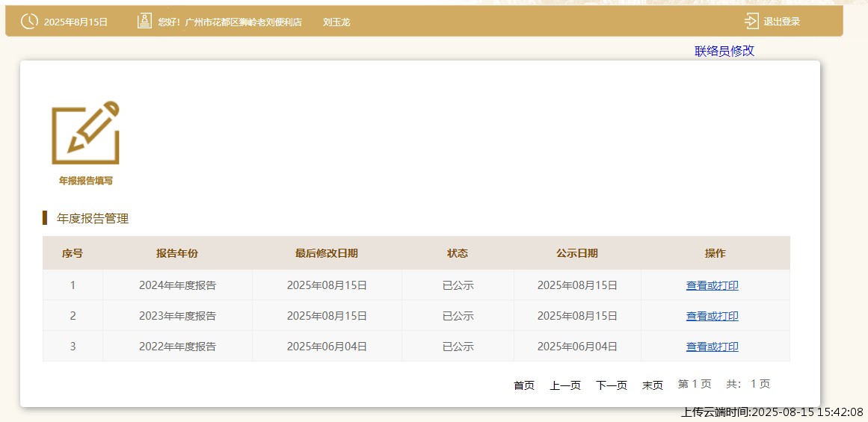Go to 上一页 in the pagination
Image resolution: width=868 pixels, height=422 pixels.
tap(565, 385)
